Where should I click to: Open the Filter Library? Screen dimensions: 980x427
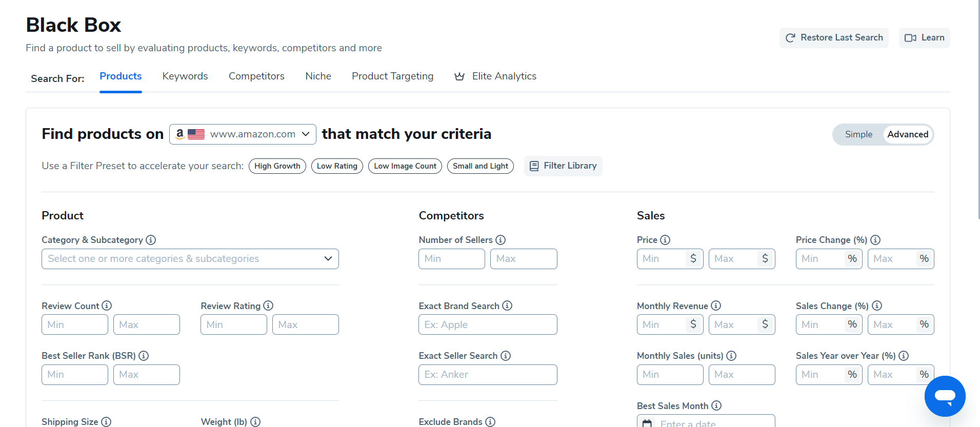click(x=563, y=166)
